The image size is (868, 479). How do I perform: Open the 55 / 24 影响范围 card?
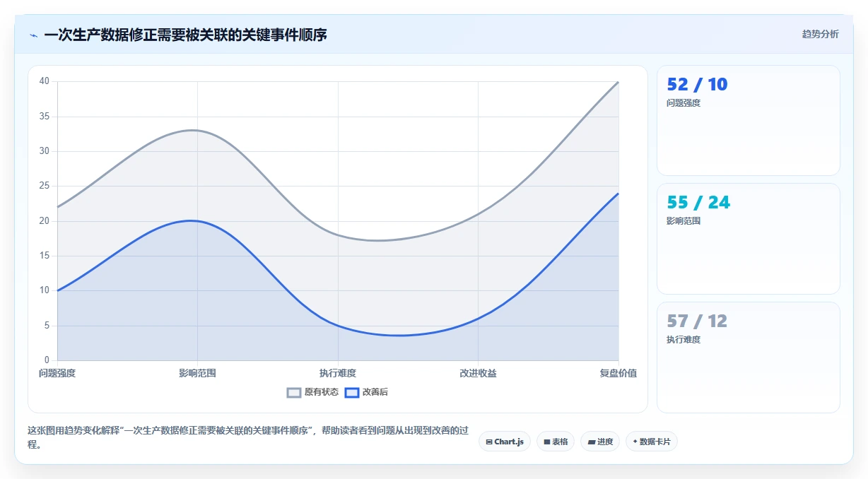(x=749, y=239)
